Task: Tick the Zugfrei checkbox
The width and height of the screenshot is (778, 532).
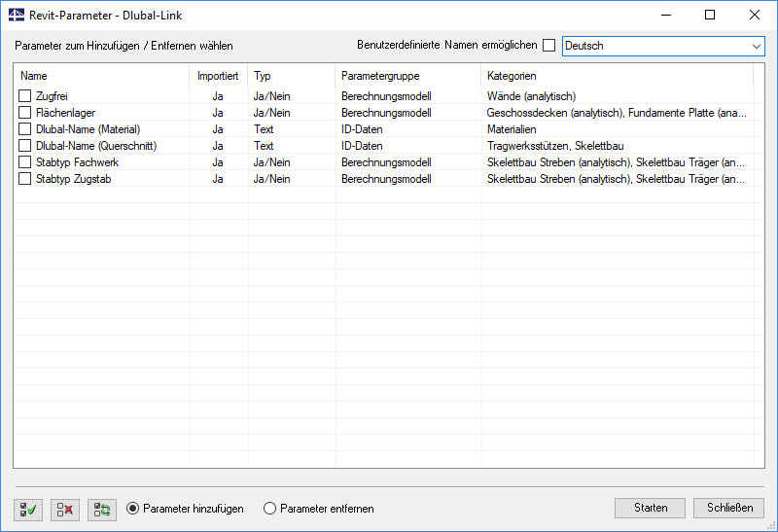Action: (25, 95)
